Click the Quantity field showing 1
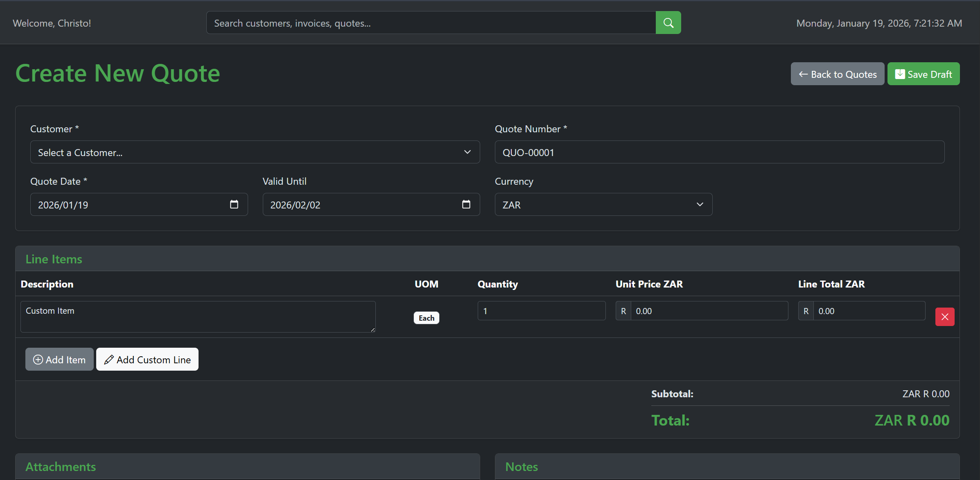 coord(541,311)
